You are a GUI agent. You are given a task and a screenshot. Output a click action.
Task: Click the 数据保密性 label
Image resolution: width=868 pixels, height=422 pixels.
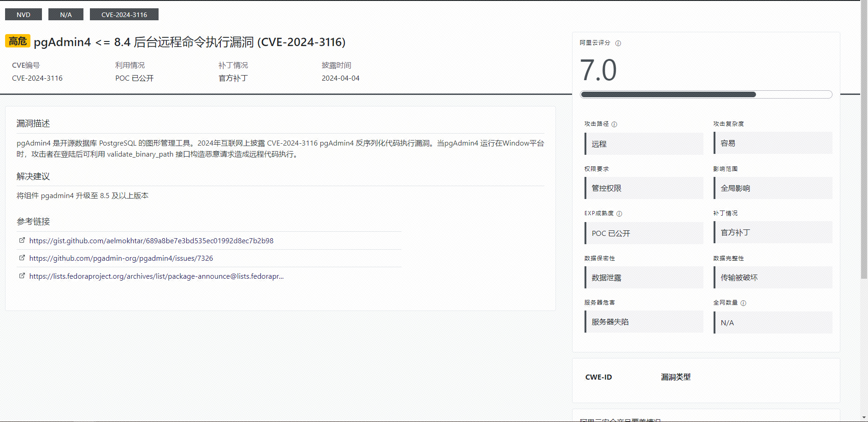(x=599, y=258)
